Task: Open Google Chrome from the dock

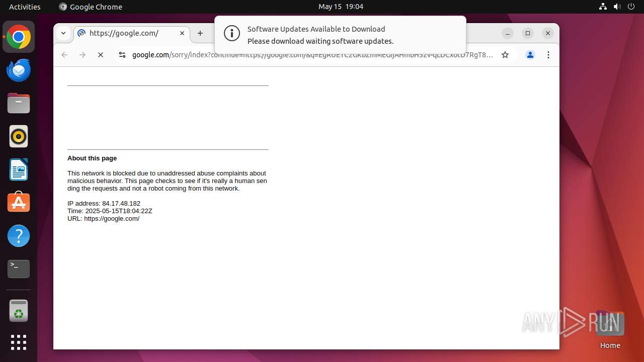Action: coord(19,37)
